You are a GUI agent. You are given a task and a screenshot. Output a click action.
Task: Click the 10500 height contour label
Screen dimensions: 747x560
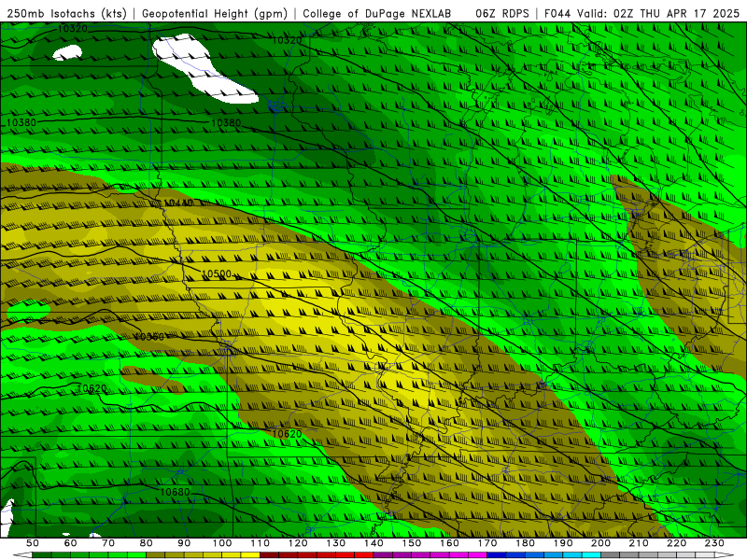pyautogui.click(x=217, y=273)
